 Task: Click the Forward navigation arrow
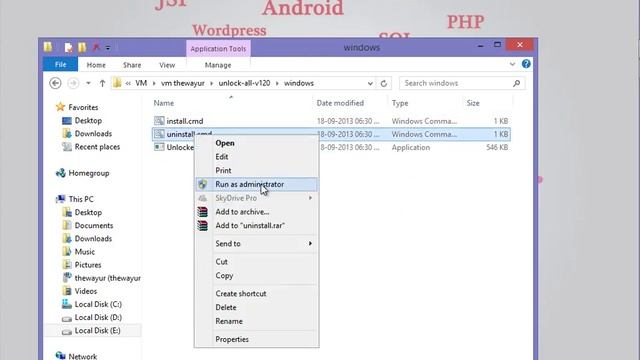pyautogui.click(x=73, y=83)
